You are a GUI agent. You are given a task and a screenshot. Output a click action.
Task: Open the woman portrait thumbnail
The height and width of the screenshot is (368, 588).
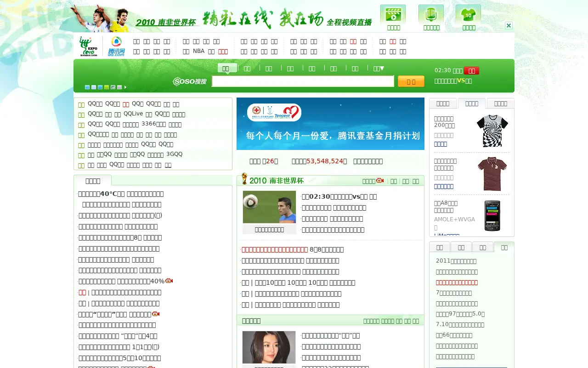coord(269,347)
